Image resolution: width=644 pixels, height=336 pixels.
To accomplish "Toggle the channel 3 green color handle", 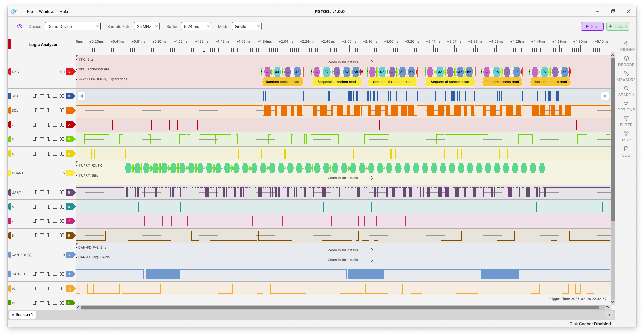I will tap(10, 139).
